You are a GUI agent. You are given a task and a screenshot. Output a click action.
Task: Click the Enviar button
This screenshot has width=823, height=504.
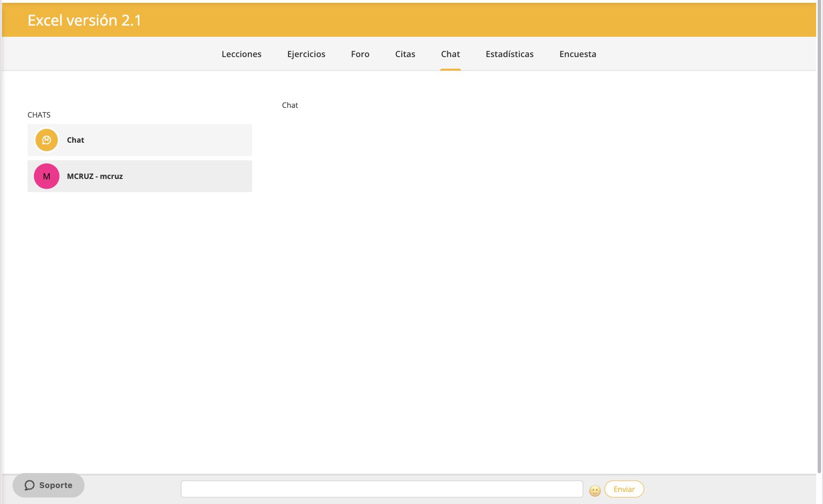click(x=624, y=489)
